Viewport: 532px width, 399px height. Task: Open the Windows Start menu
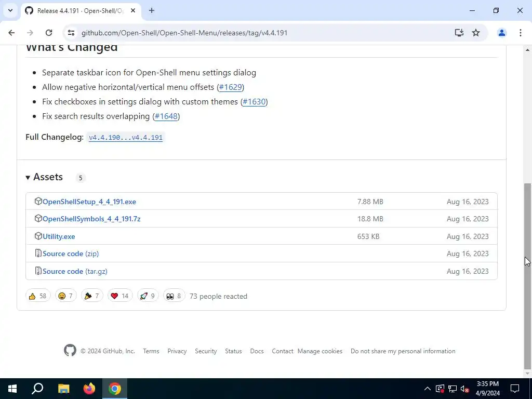12,389
